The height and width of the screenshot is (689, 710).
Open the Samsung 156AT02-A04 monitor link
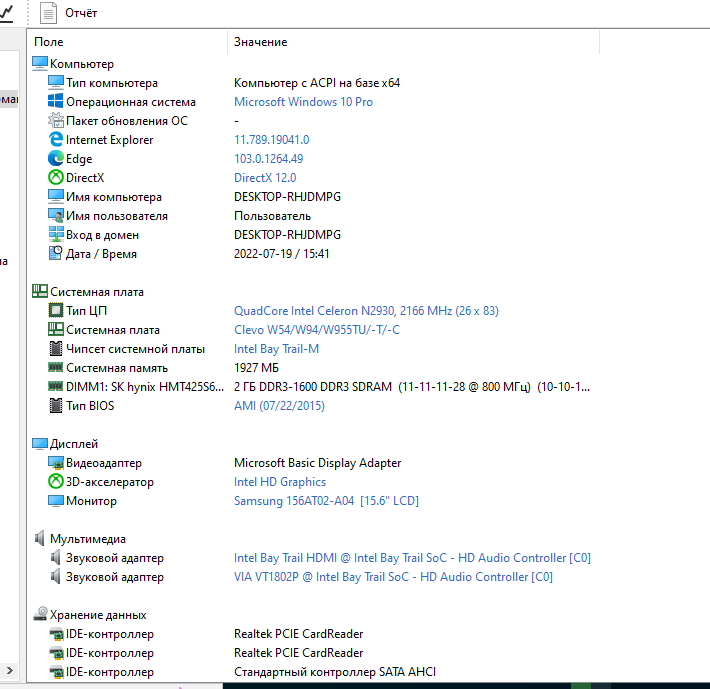[x=326, y=501]
